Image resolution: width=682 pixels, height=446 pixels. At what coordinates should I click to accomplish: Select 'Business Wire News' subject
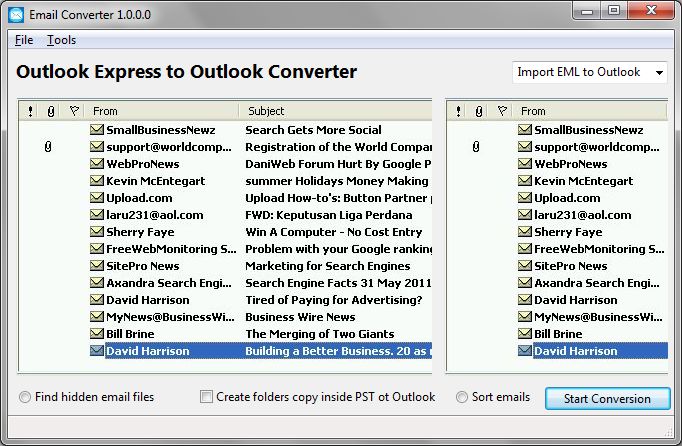coord(300,317)
